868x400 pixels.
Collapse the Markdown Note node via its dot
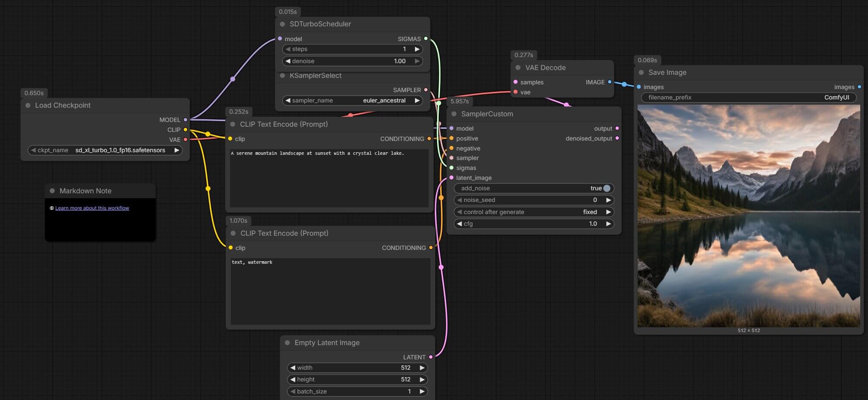coord(52,191)
